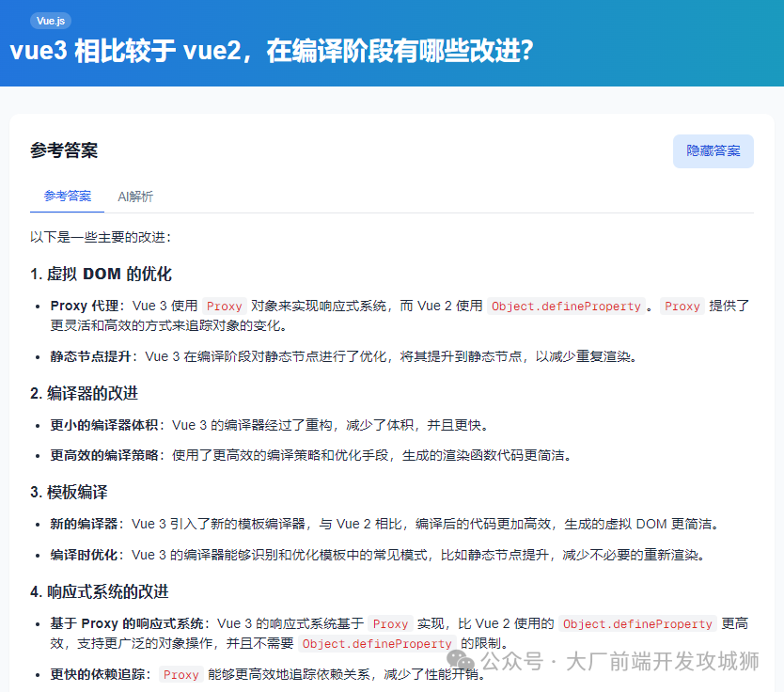This screenshot has width=784, height=692.
Task: Click the Vue.js tag badge
Action: point(49,20)
